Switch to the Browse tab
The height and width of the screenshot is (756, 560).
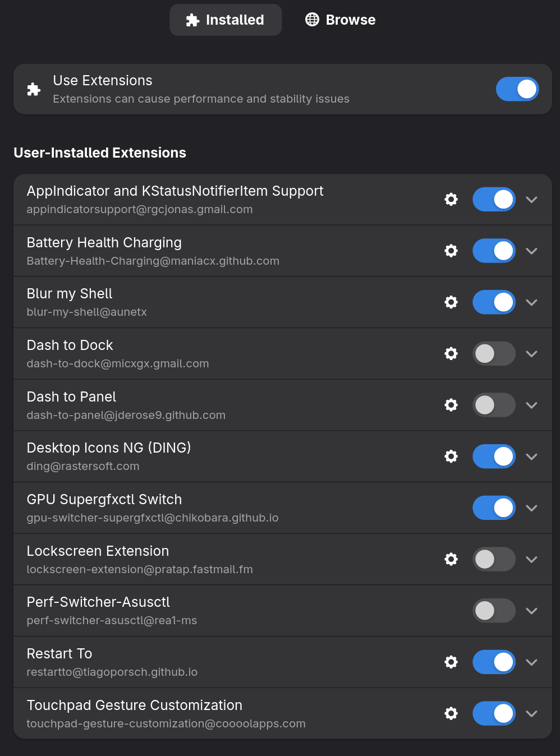tap(341, 20)
